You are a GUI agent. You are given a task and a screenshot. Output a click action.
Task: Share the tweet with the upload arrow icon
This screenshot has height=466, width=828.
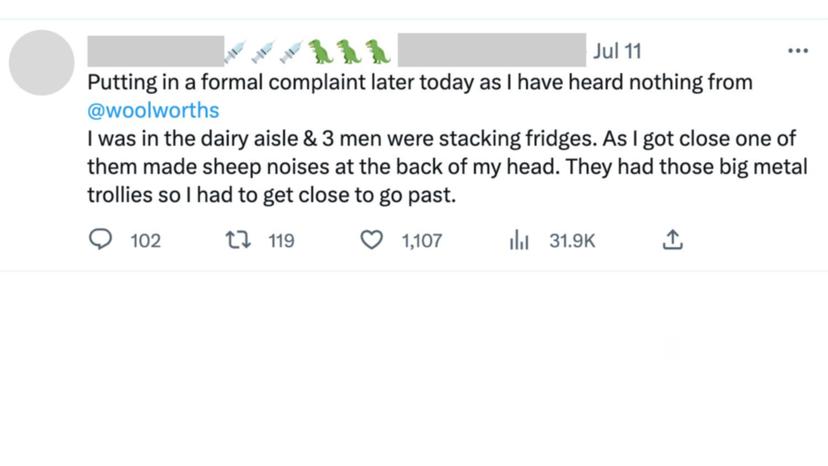pos(673,240)
